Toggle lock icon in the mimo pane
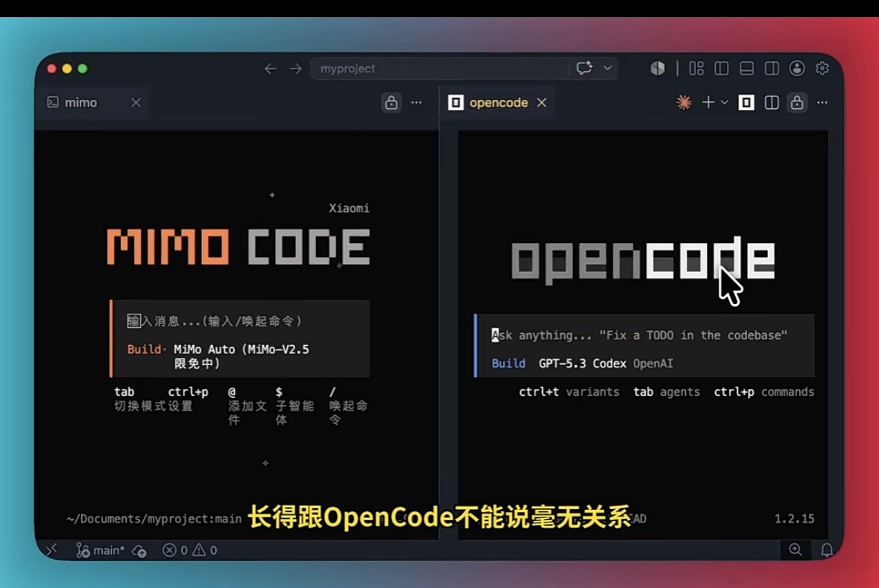879x588 pixels. (391, 103)
